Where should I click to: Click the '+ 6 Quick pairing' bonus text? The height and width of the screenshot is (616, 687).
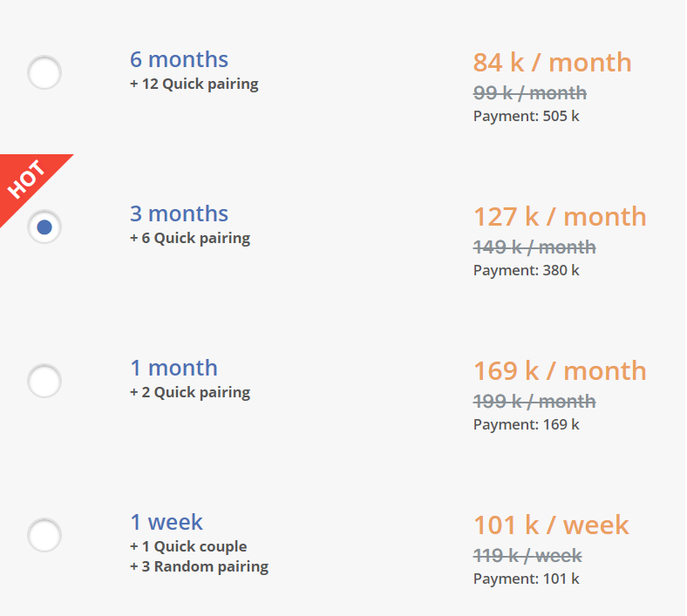coord(190,238)
